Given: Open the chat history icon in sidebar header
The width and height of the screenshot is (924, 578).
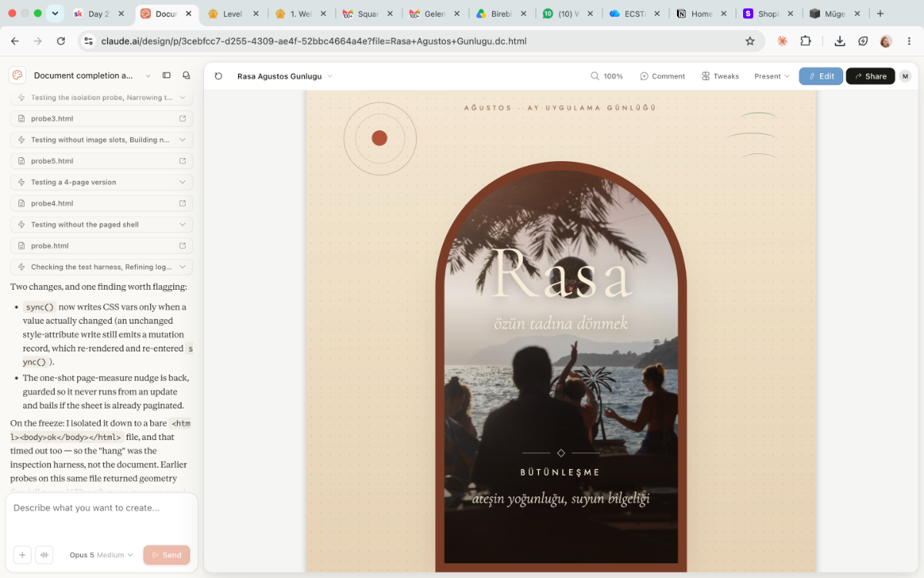Looking at the screenshot, I should [x=186, y=76].
